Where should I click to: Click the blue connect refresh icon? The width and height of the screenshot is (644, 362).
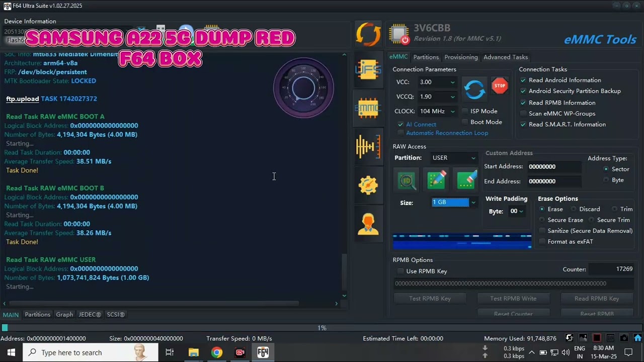coord(474,89)
